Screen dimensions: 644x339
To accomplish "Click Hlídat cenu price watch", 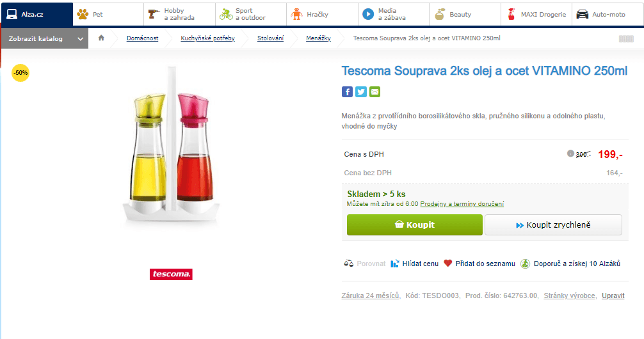I will coord(414,264).
